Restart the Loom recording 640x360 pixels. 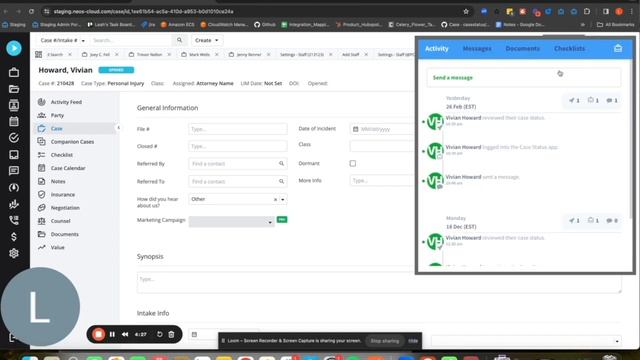[x=160, y=334]
